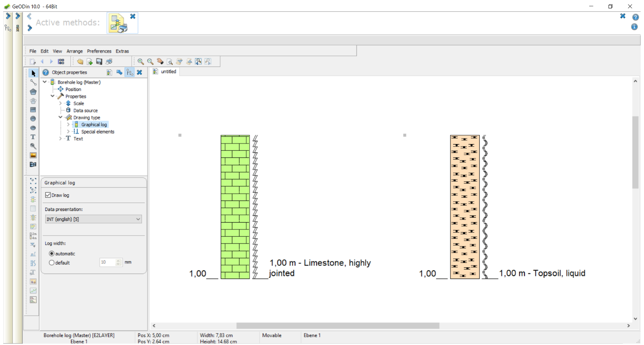Switch to the untitled document tab
Screen dimensions: 644x345
(168, 71)
